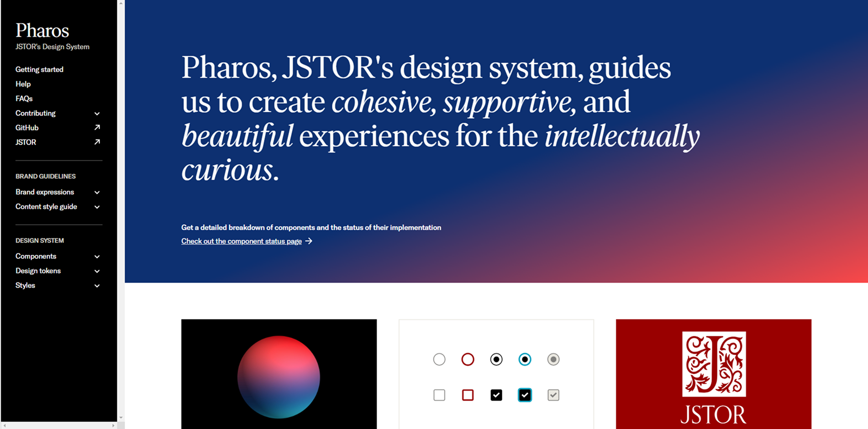868x429 pixels.
Task: Toggle the disabled gray checked checkbox
Action: click(x=553, y=395)
